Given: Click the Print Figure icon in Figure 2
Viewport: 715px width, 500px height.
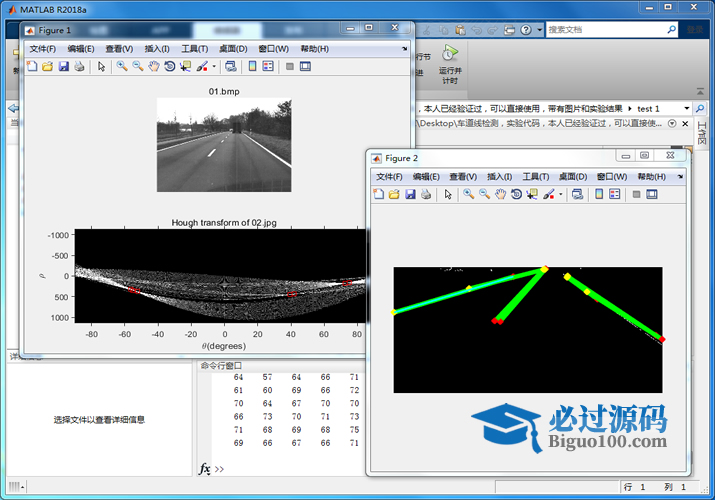Looking at the screenshot, I should [425, 194].
